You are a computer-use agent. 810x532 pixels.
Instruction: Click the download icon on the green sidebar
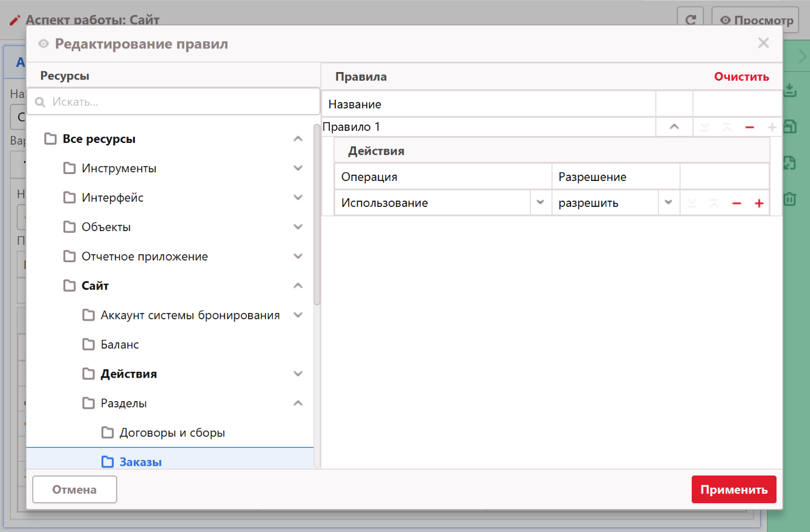tap(790, 90)
